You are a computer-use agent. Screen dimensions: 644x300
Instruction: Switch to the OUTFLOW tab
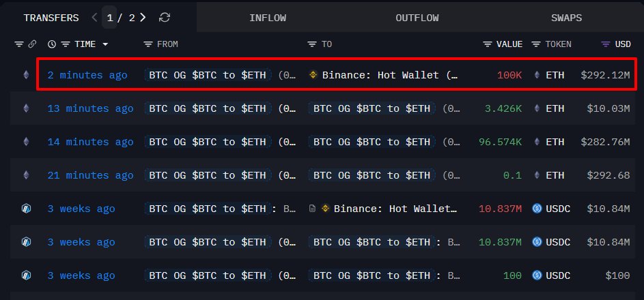pyautogui.click(x=417, y=18)
